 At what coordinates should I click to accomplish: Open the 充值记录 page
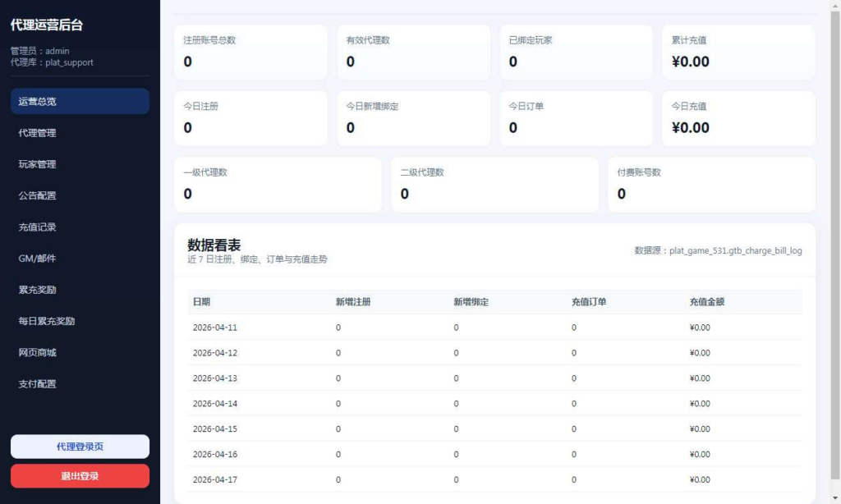tap(80, 227)
